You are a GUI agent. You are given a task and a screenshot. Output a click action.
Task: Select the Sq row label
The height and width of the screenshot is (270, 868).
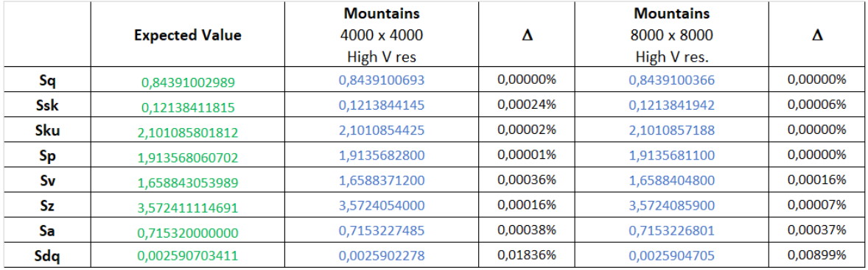tap(46, 80)
